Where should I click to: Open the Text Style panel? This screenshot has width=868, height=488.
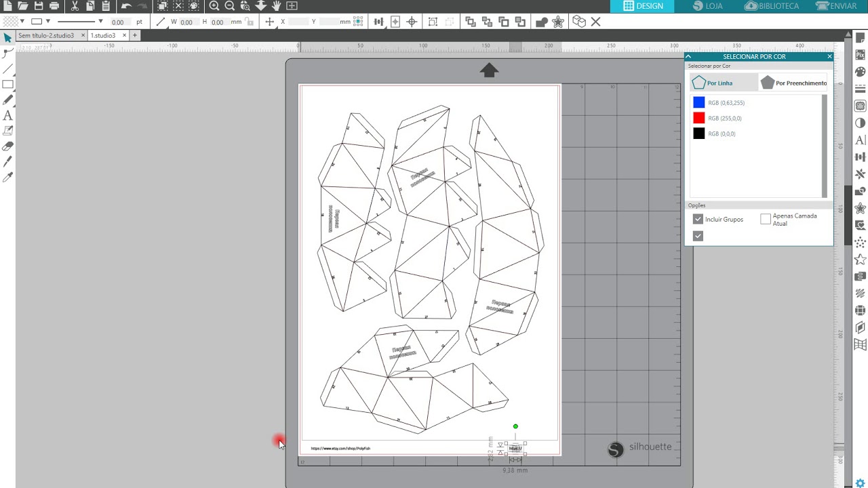[861, 140]
